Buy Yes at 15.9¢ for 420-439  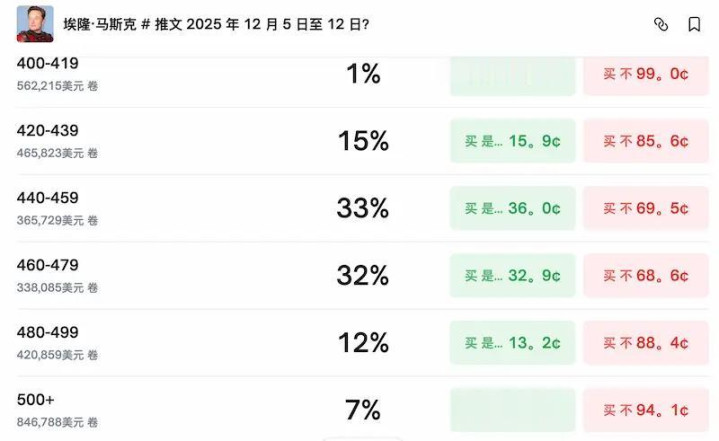pos(512,142)
